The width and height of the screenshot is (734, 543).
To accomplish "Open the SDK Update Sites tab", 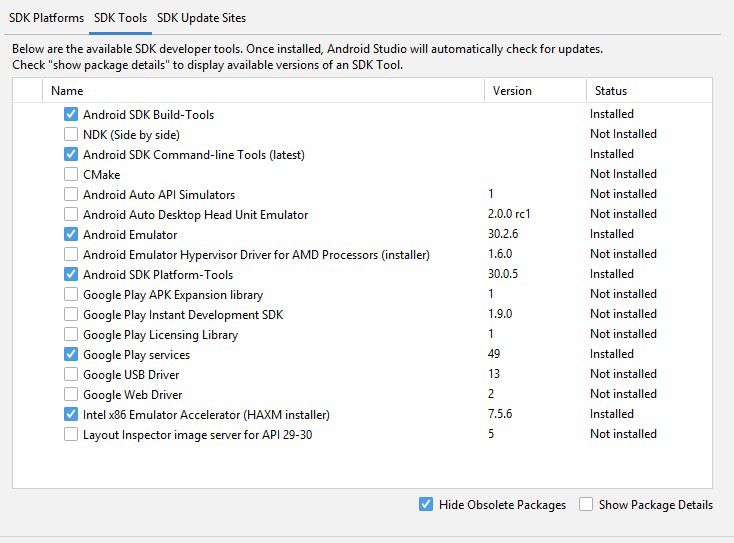I will click(201, 18).
